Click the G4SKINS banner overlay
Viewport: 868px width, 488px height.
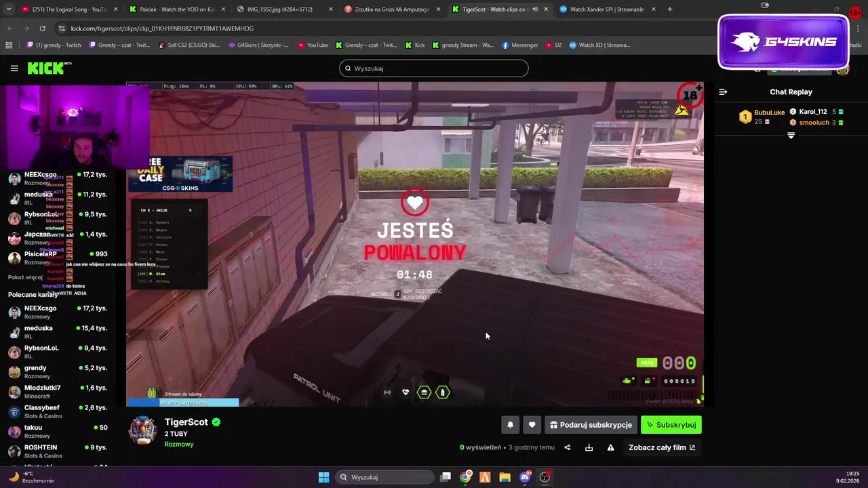coord(783,42)
